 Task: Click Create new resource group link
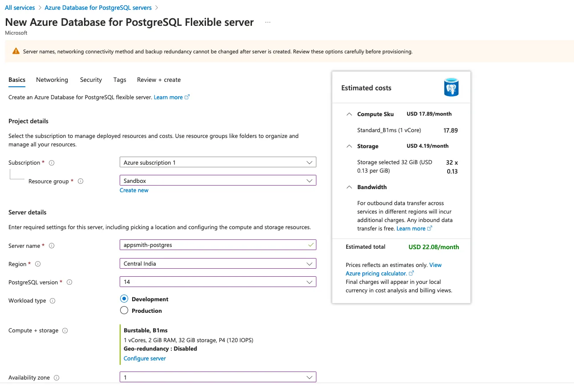134,190
